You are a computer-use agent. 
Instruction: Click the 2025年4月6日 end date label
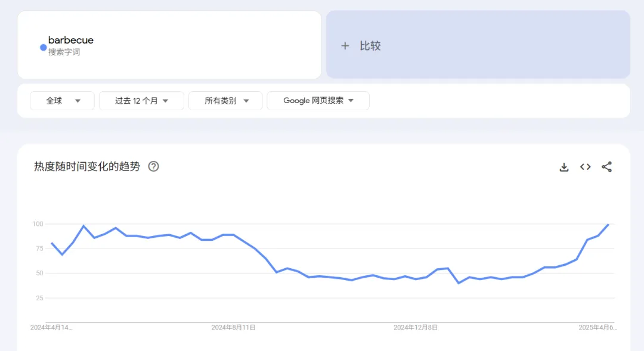click(x=597, y=327)
